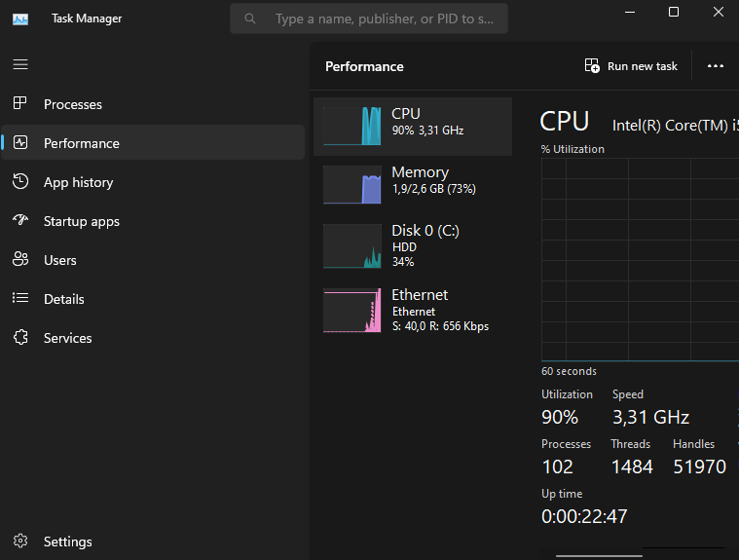Click the 60 seconds graph label
The width and height of the screenshot is (739, 560).
click(x=569, y=371)
